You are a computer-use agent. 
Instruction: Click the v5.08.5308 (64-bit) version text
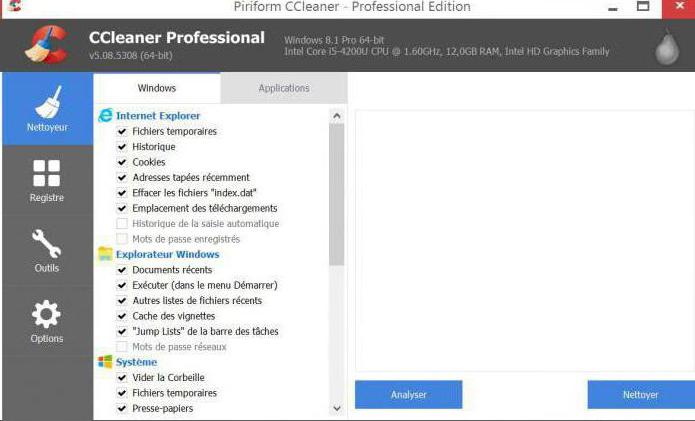pyautogui.click(x=131, y=55)
